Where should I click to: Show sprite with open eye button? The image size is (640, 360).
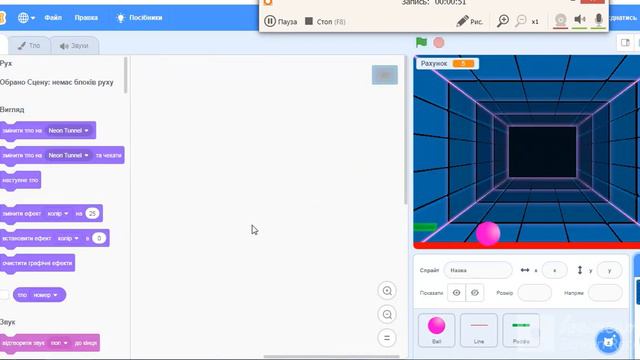(x=456, y=293)
